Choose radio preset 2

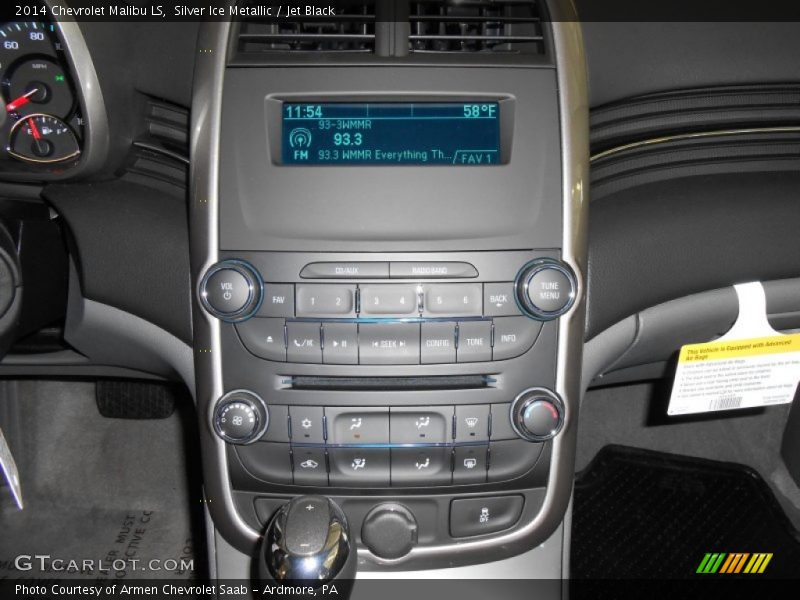[x=338, y=301]
